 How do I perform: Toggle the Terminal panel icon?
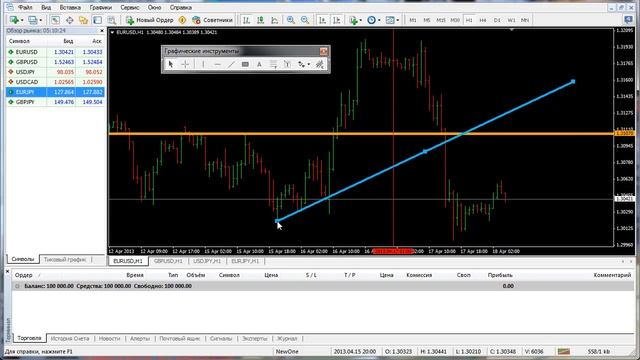[98, 20]
